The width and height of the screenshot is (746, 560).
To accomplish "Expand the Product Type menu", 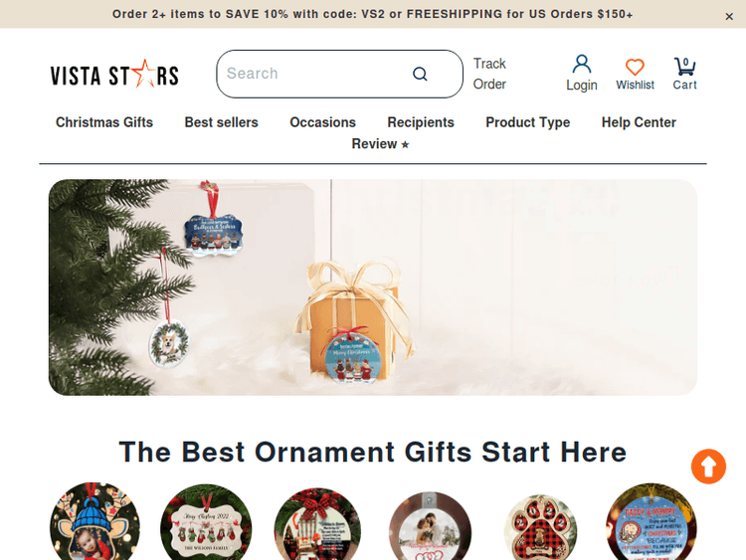I will 527,122.
